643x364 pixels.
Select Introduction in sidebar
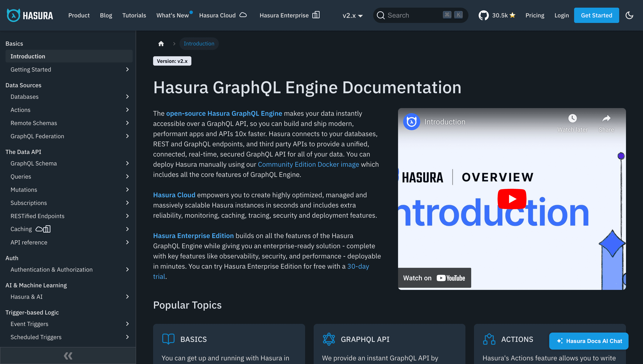[x=69, y=56]
